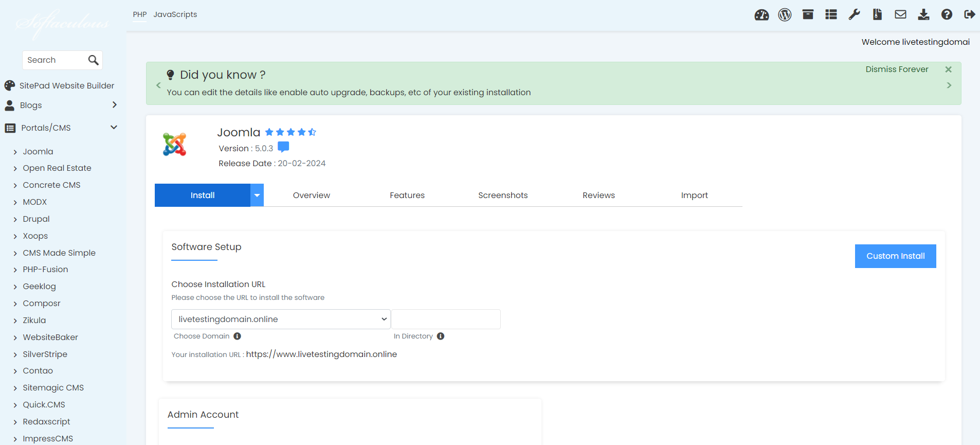This screenshot has width=980, height=445.
Task: Select Composr in sidebar
Action: point(42,304)
